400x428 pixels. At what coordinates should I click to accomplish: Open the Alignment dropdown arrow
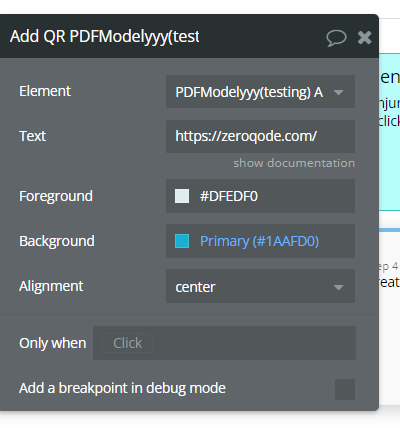tap(338, 287)
